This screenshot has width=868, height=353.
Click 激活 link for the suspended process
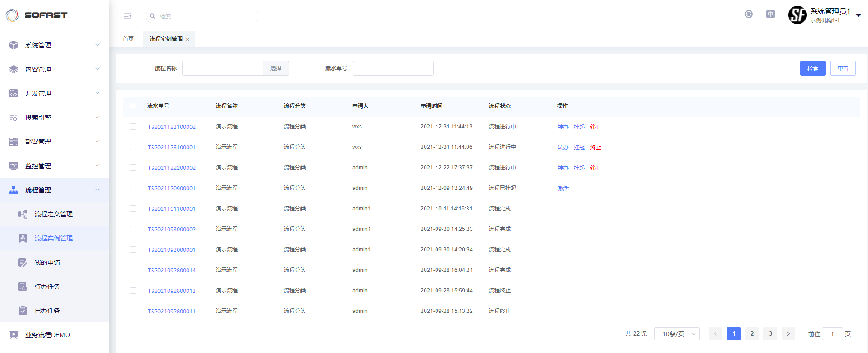click(x=563, y=189)
